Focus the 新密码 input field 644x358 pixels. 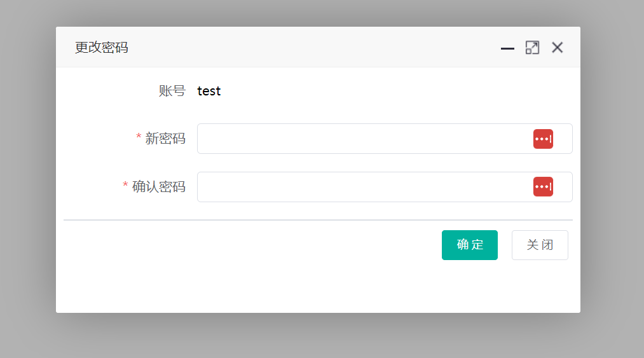[362, 139]
